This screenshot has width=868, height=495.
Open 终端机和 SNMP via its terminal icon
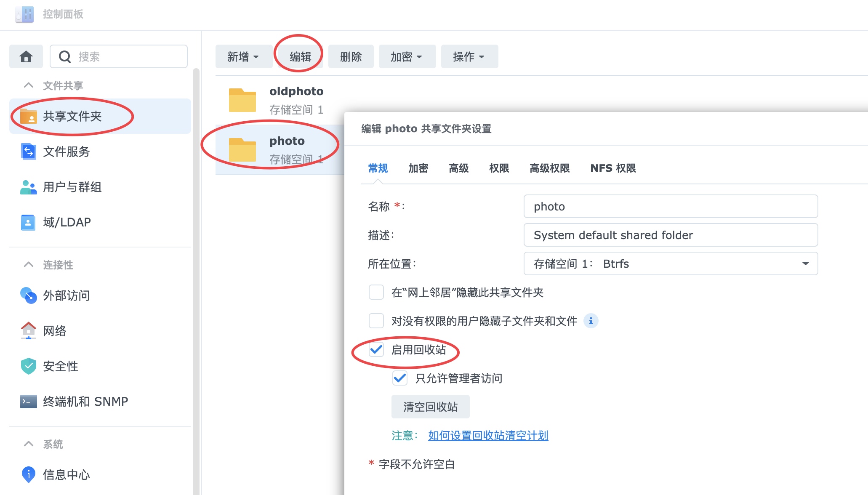pos(29,402)
